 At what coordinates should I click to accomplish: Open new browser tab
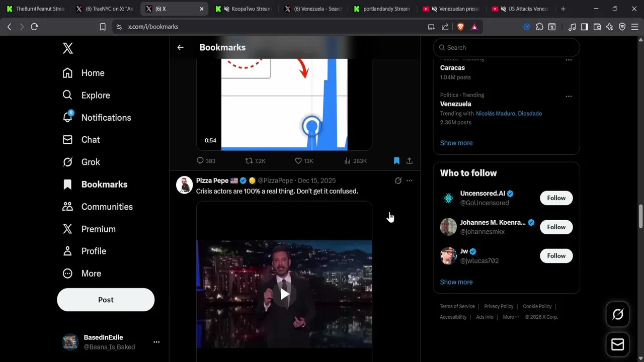coord(563,9)
